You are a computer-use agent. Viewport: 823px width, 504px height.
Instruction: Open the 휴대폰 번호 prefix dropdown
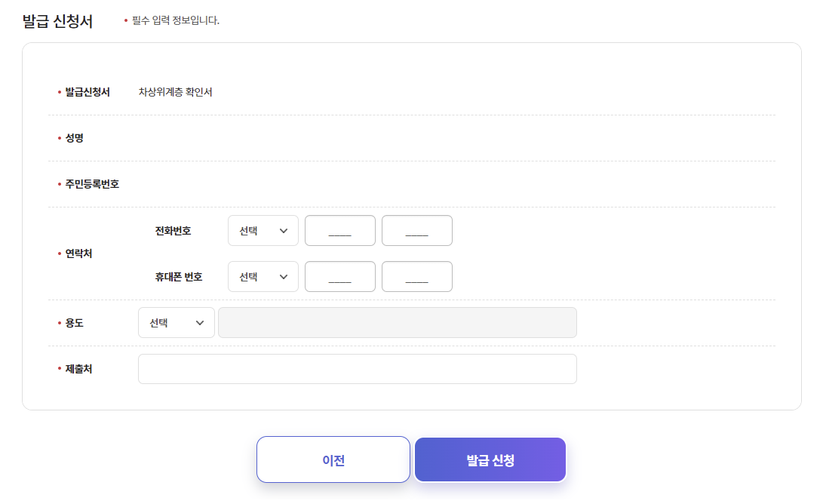coord(263,277)
